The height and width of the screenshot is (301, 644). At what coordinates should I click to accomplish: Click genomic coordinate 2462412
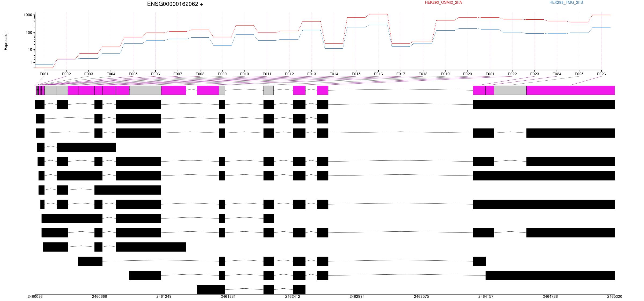(292, 296)
